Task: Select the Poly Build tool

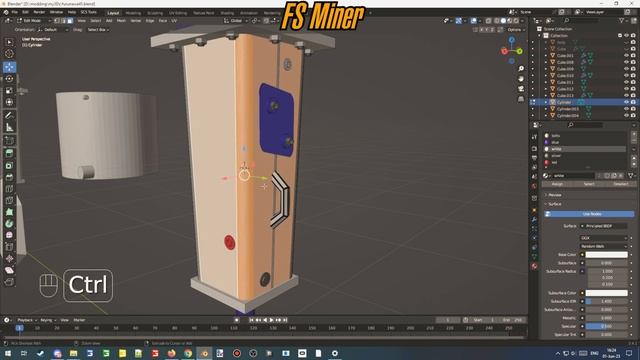Action: tap(9, 212)
